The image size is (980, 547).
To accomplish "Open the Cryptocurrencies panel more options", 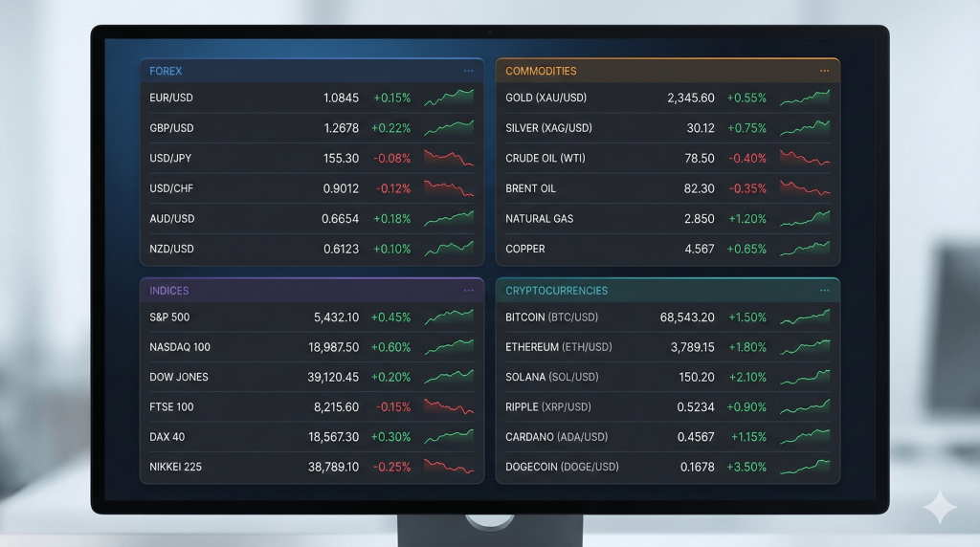I will 824,290.
